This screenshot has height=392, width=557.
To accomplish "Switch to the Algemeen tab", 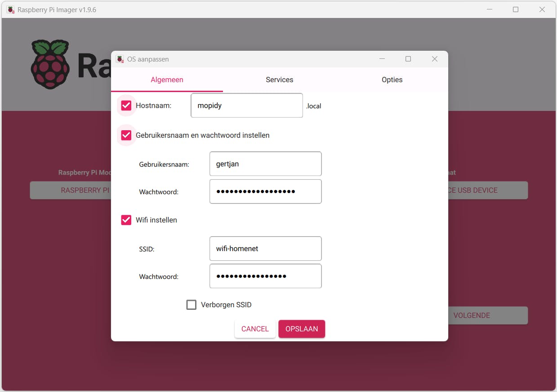I will (x=167, y=80).
